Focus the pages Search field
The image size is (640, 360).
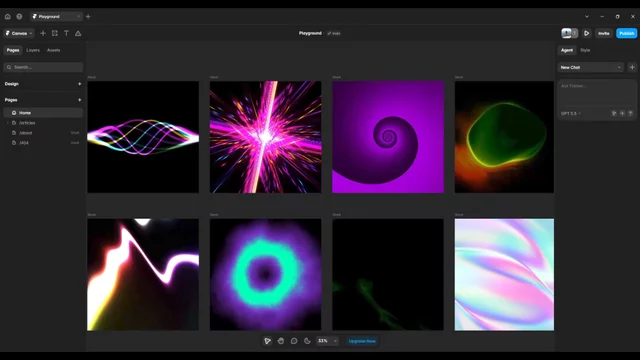pyautogui.click(x=43, y=67)
